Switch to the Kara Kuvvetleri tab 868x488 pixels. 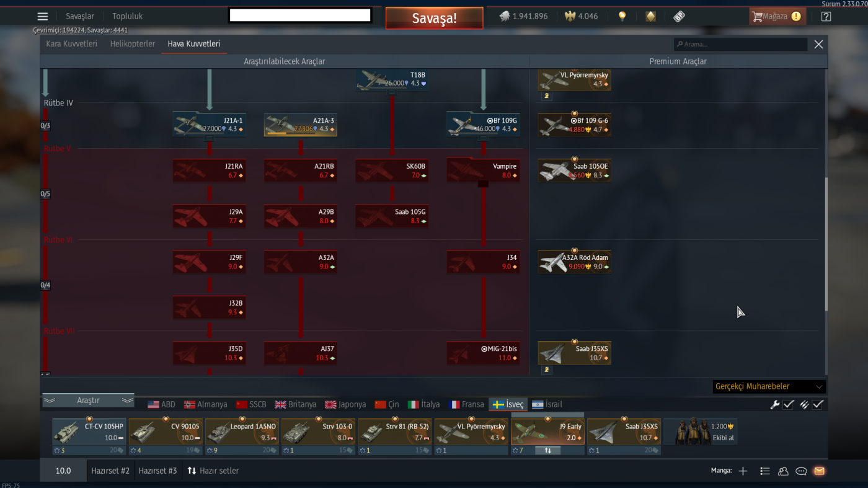point(72,44)
